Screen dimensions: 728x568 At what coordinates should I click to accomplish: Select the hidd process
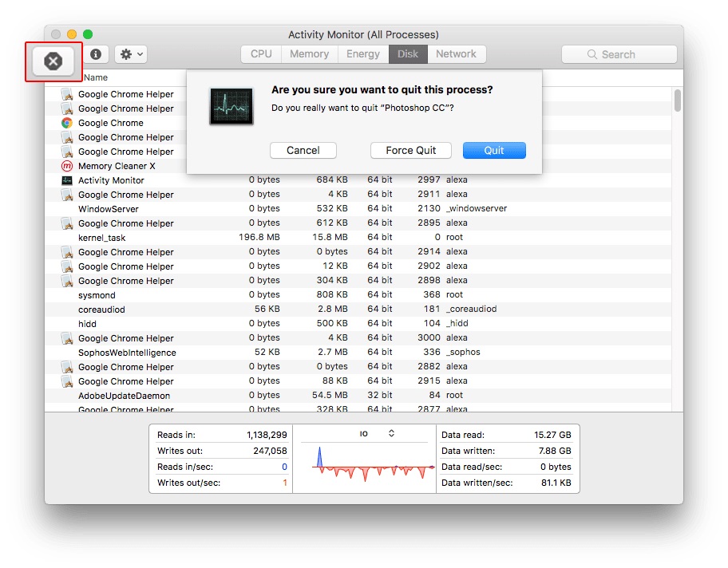click(87, 325)
